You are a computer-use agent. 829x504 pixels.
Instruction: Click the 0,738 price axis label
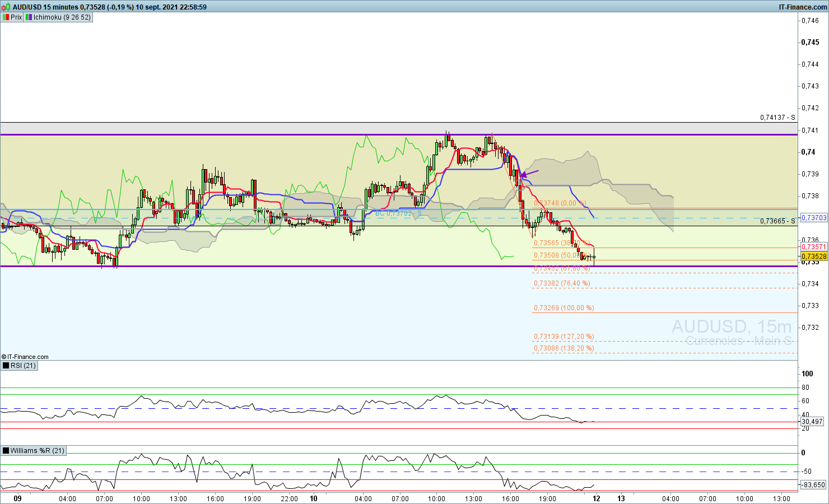(810, 196)
